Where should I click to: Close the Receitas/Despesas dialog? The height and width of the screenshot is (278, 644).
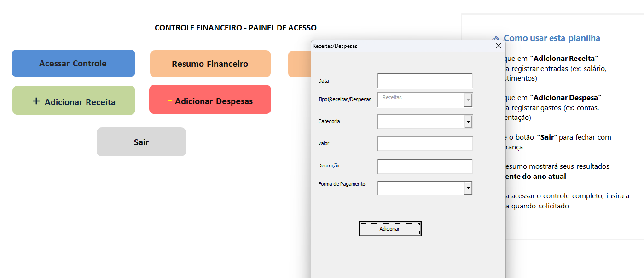click(x=498, y=46)
